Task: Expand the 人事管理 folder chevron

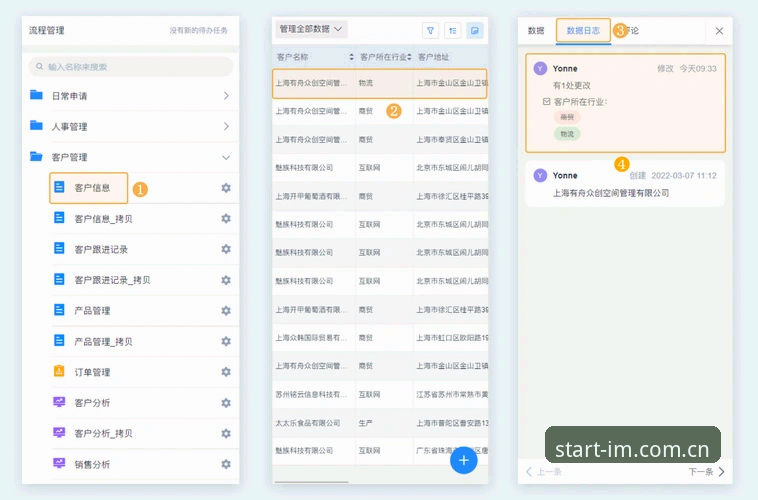Action: tap(226, 126)
